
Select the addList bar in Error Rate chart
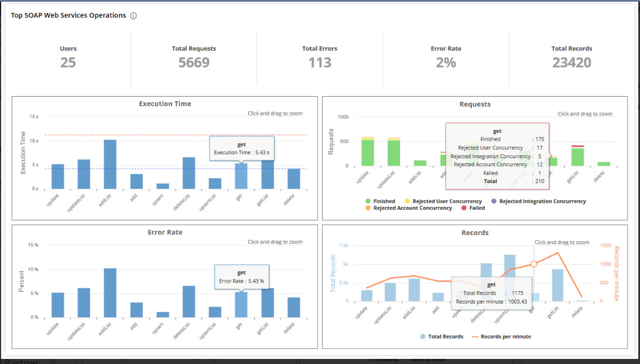[110, 293]
